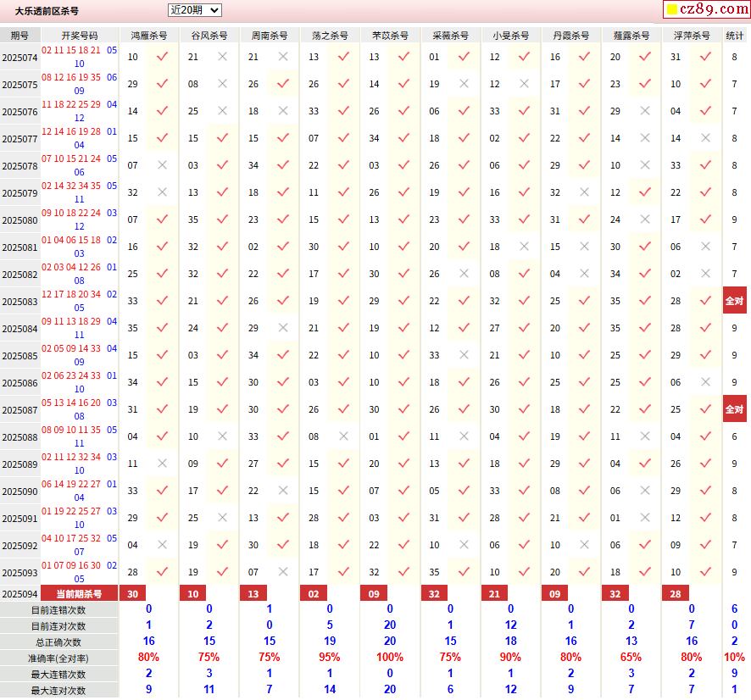Click current kill number 28 under 浮萍杀号
751x700 pixels.
pos(676,594)
